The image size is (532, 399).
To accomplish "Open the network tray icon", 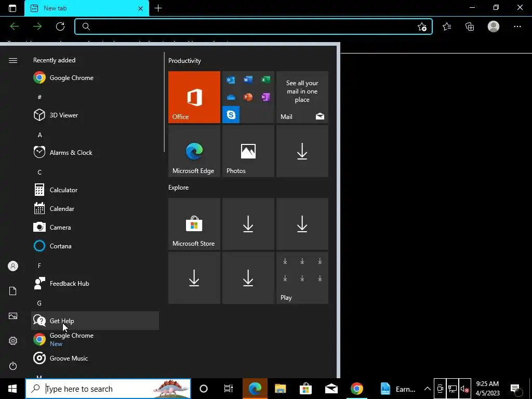I will pyautogui.click(x=453, y=389).
